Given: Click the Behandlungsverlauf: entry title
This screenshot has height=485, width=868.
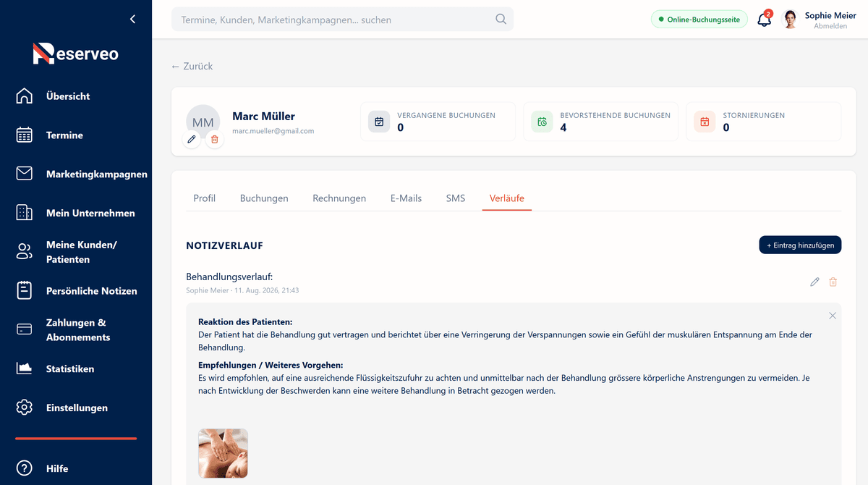Looking at the screenshot, I should pos(229,277).
